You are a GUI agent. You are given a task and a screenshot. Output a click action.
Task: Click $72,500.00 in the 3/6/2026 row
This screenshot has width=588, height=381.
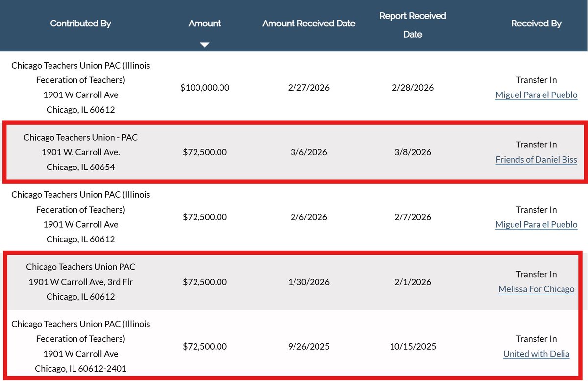[x=205, y=152]
